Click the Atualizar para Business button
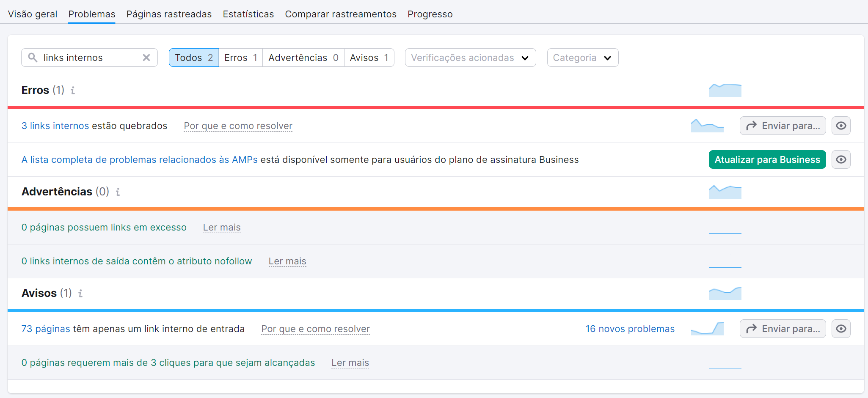 click(x=767, y=159)
